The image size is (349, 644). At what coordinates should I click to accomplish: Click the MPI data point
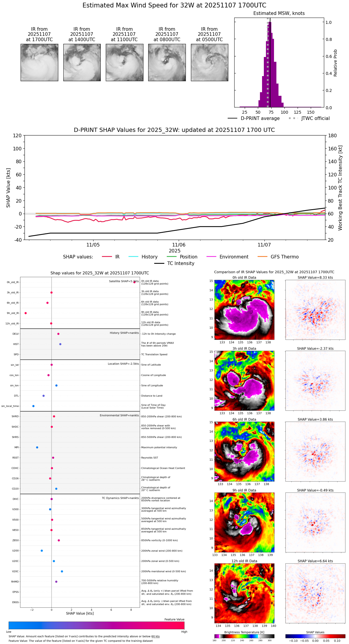[x=37, y=447]
